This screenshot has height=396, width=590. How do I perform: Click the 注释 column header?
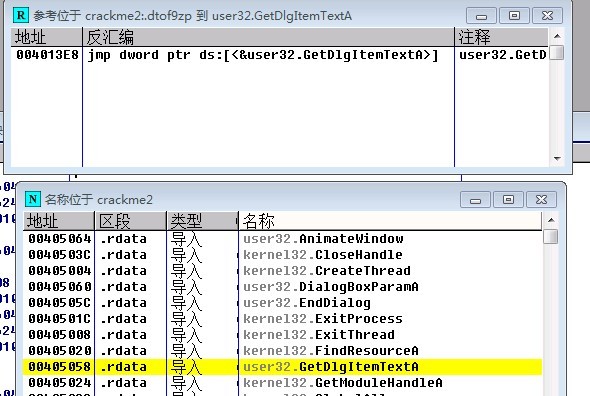501,37
